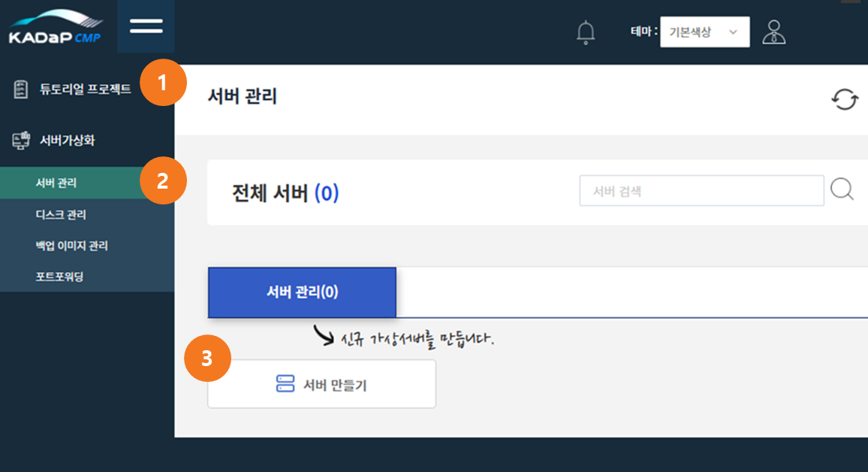The image size is (868, 472).
Task: Click the server stack icon in 서버 만들기
Action: [285, 385]
